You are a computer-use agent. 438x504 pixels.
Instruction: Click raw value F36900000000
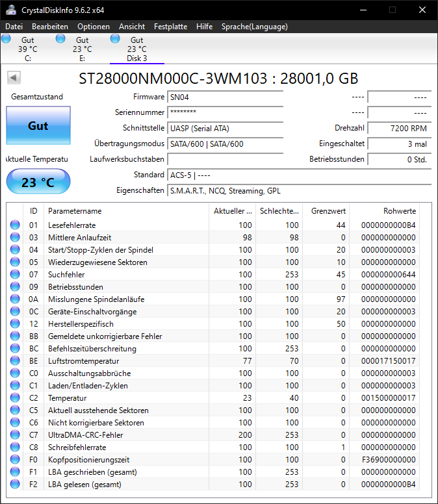click(x=389, y=460)
